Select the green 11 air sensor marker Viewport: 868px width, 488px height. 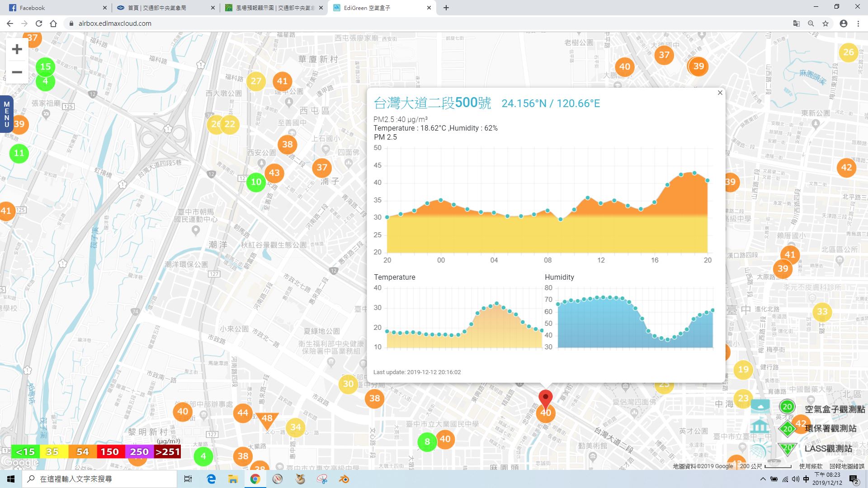coord(19,153)
